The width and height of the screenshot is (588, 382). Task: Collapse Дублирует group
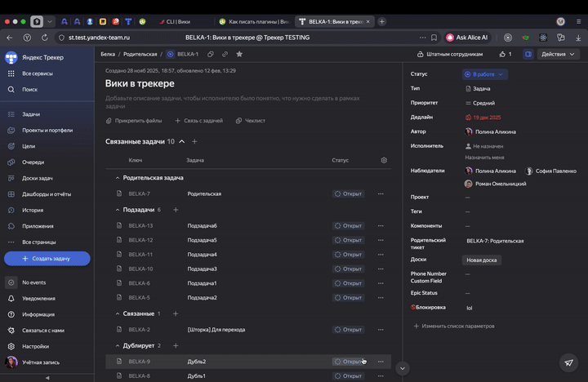pyautogui.click(x=118, y=345)
